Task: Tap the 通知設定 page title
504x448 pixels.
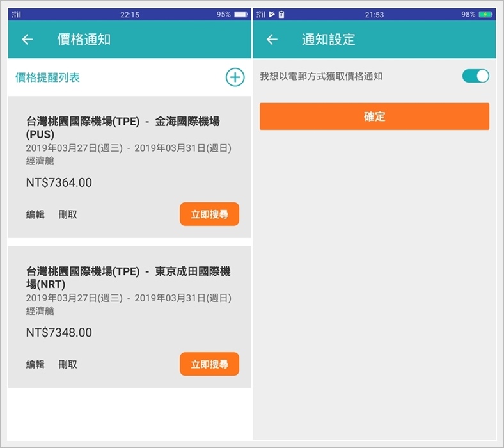Action: pyautogui.click(x=329, y=40)
